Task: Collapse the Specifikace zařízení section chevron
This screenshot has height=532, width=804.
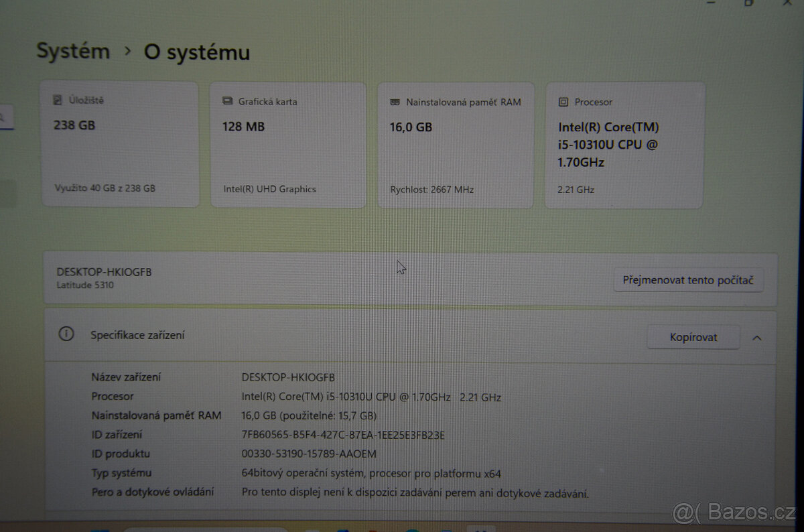Action: click(757, 337)
